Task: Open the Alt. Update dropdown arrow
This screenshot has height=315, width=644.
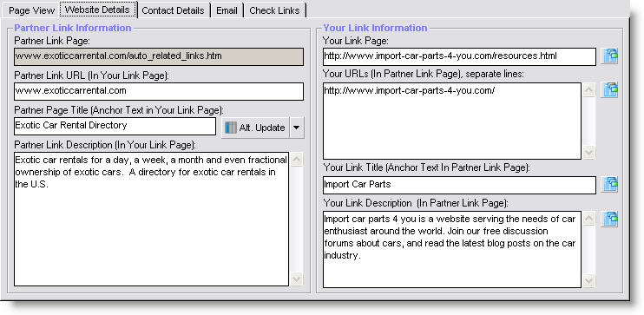Action: [297, 128]
